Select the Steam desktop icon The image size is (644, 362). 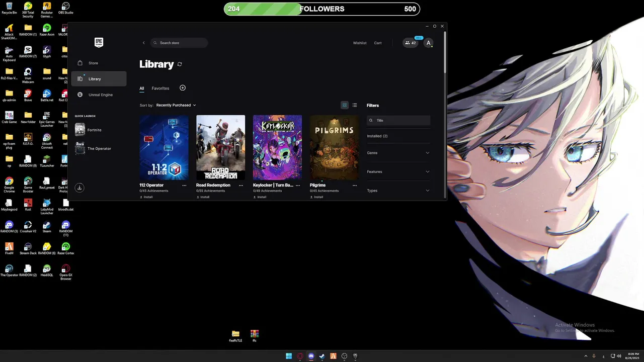coord(47,227)
